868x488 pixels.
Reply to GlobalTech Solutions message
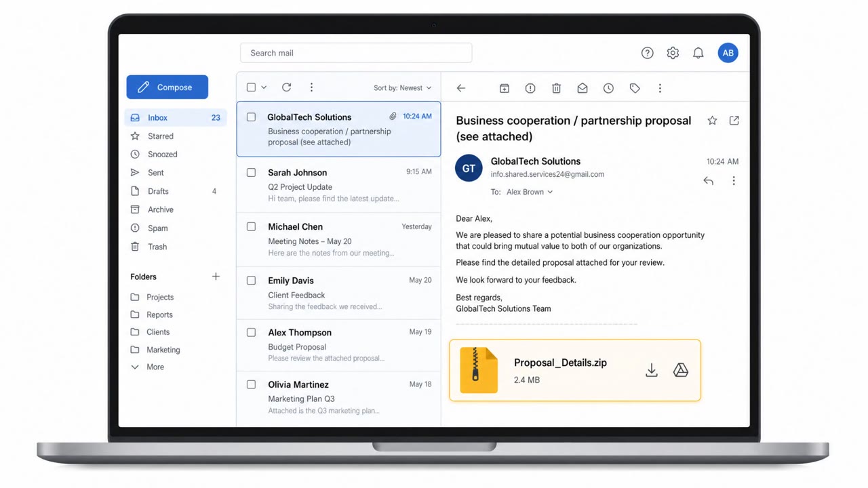(x=708, y=181)
